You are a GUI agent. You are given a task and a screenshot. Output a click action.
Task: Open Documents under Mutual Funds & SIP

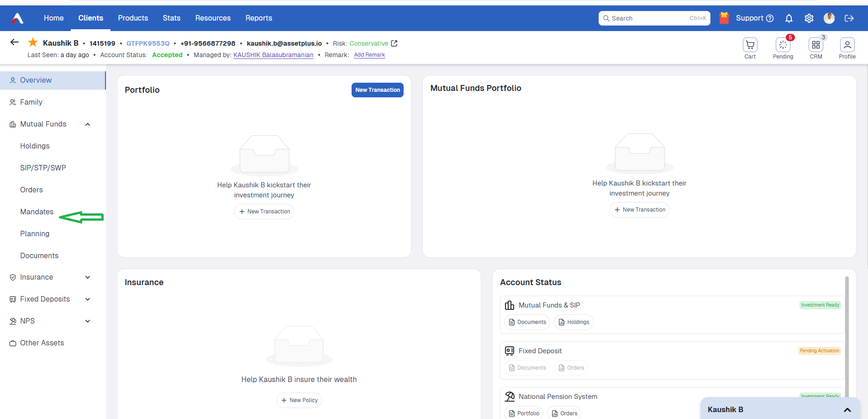click(x=527, y=322)
